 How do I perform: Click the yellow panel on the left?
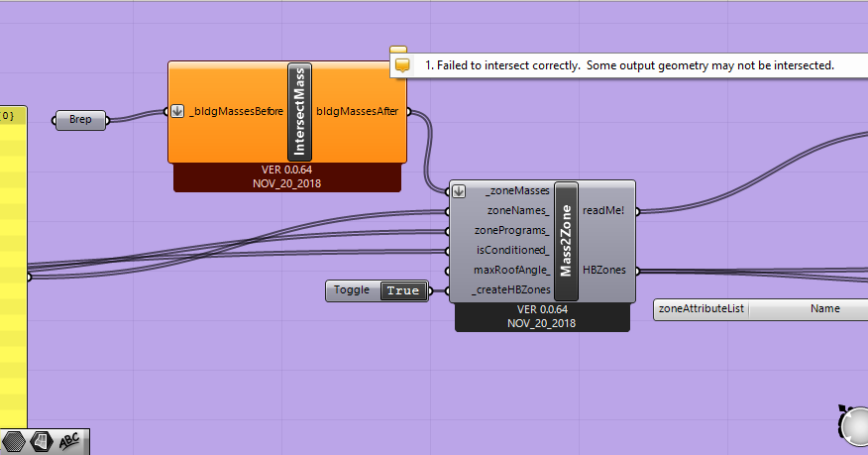pos(13,267)
